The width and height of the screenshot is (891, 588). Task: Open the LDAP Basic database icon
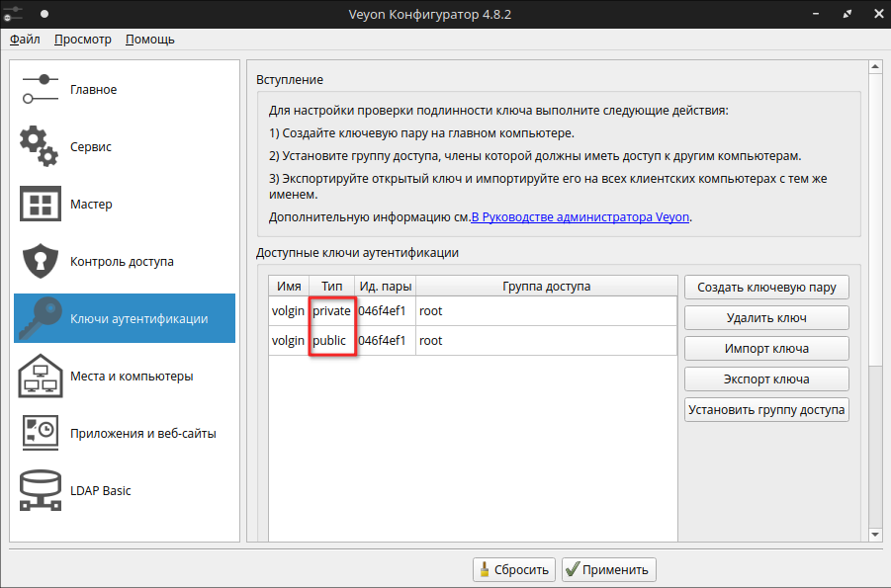click(x=40, y=490)
